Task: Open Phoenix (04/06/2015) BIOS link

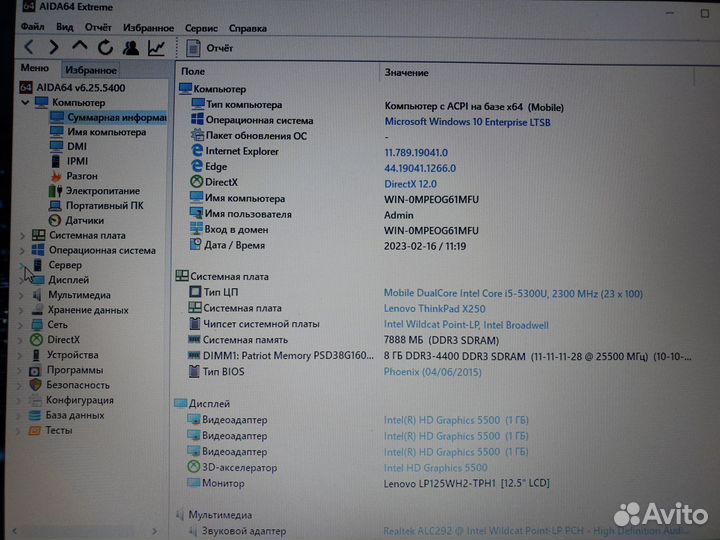Action: pyautogui.click(x=433, y=372)
